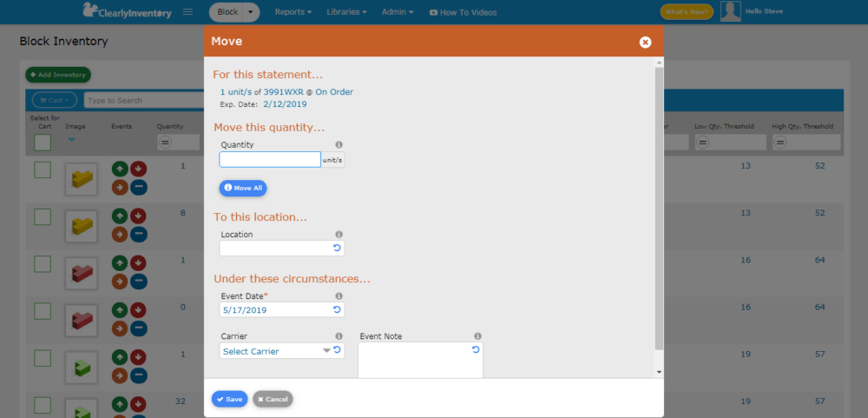Reset the Event Date field with its undo icon
This screenshot has height=418, width=868.
pyautogui.click(x=337, y=309)
